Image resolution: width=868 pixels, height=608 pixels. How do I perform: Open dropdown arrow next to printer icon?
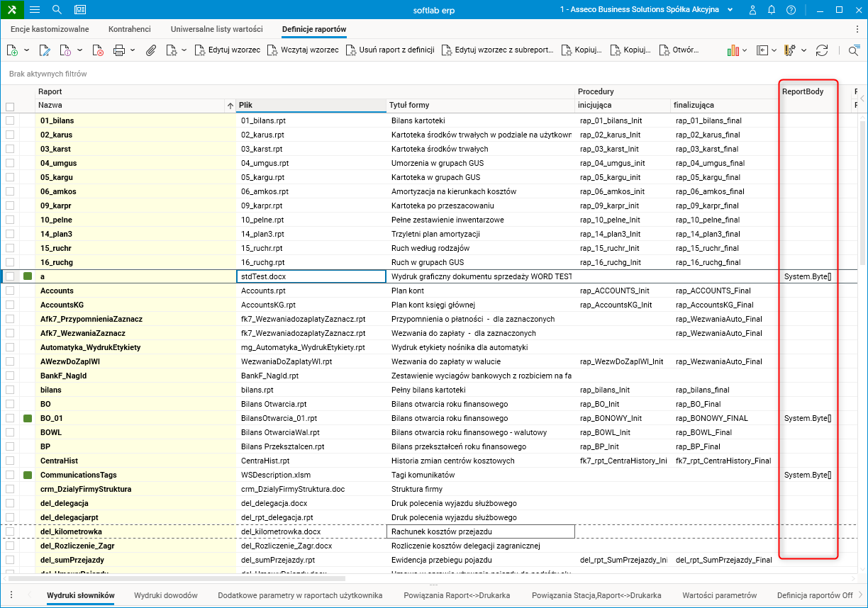click(x=131, y=50)
